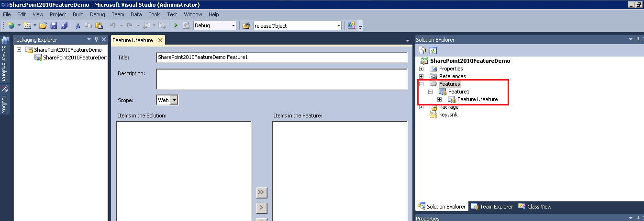Open the Project menu
The image size is (644, 221).
click(x=58, y=14)
